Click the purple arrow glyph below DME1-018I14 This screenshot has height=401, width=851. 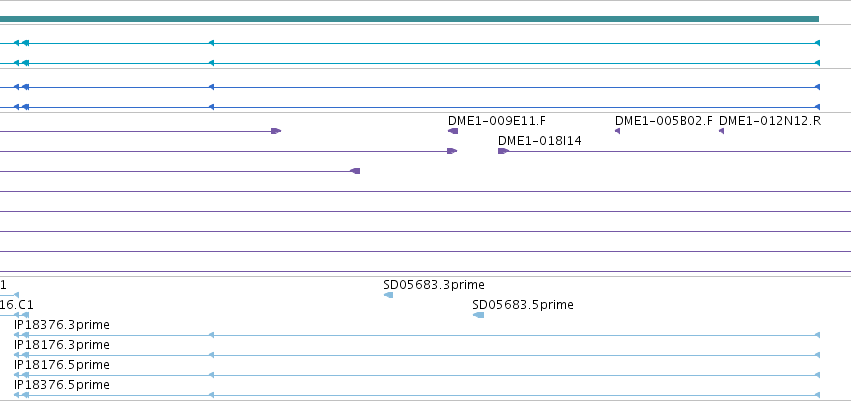(x=503, y=151)
